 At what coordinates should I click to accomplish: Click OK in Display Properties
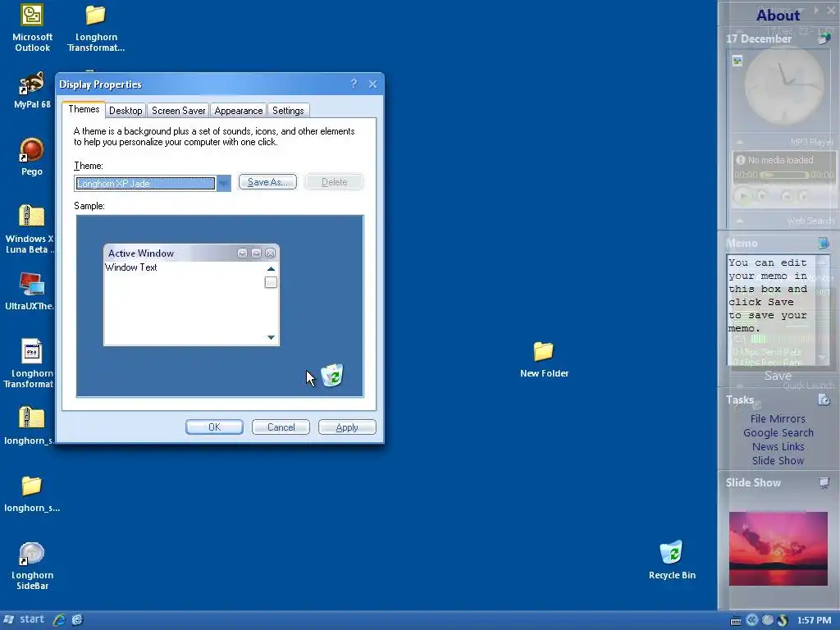click(x=214, y=427)
